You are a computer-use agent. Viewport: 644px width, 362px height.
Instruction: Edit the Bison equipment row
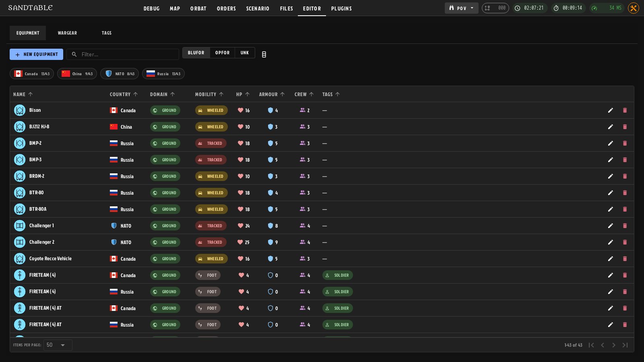click(x=611, y=110)
